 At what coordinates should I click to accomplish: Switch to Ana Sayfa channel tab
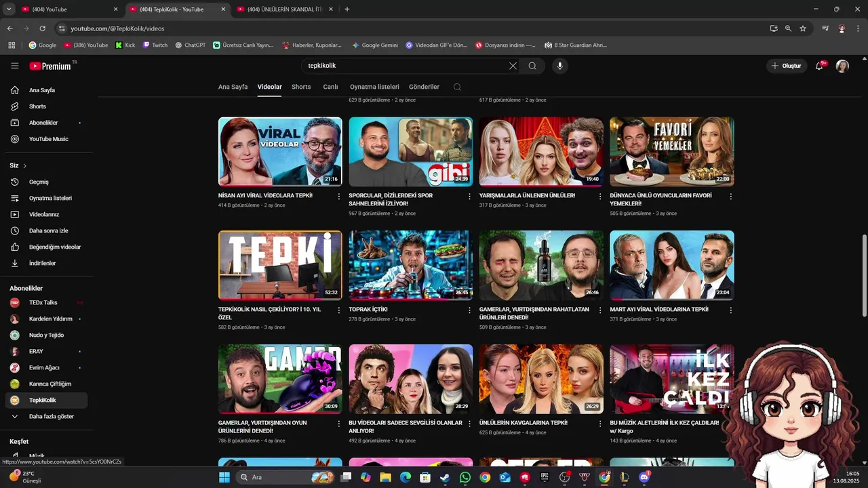pyautogui.click(x=233, y=87)
